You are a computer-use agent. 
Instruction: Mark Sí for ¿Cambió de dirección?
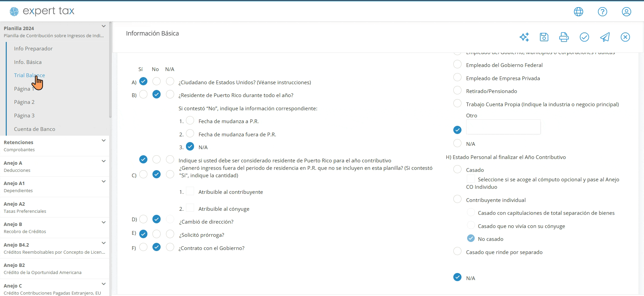(143, 219)
